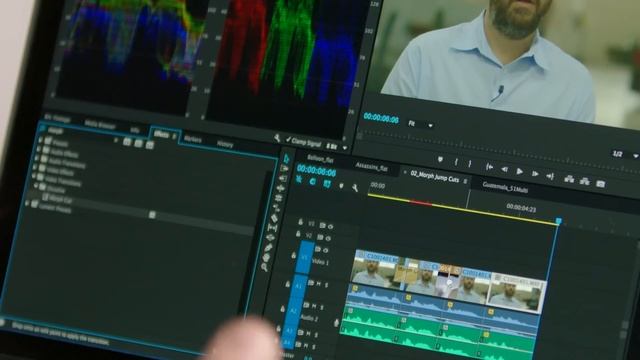
Task: Click the Extract button
Action: coord(584,182)
